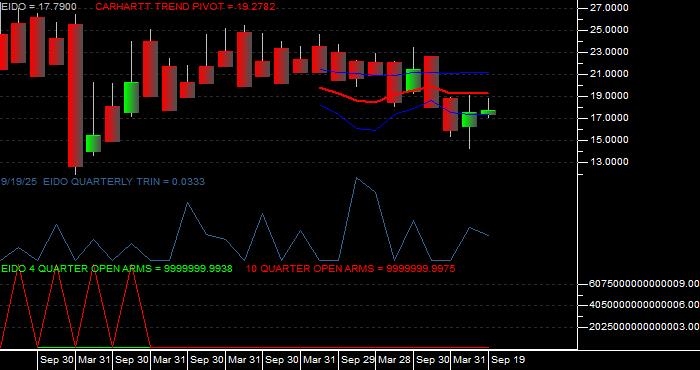Click the Sep 19 date label
700x370 pixels.
(x=508, y=360)
